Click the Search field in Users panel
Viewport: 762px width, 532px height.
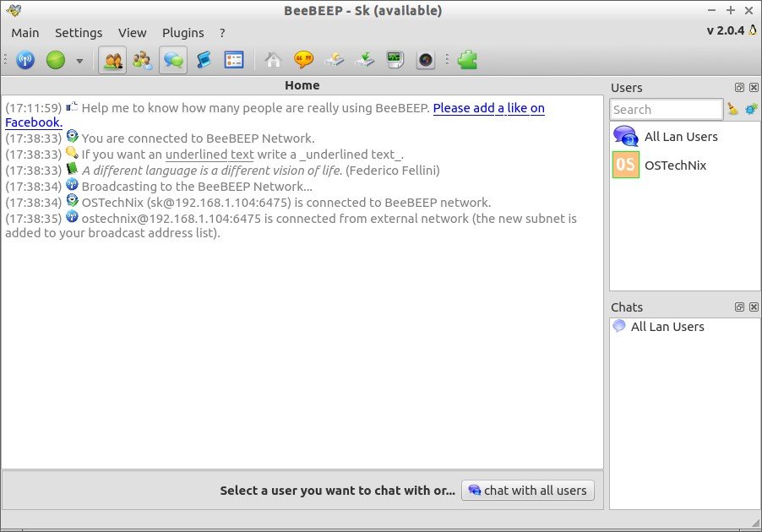point(666,110)
